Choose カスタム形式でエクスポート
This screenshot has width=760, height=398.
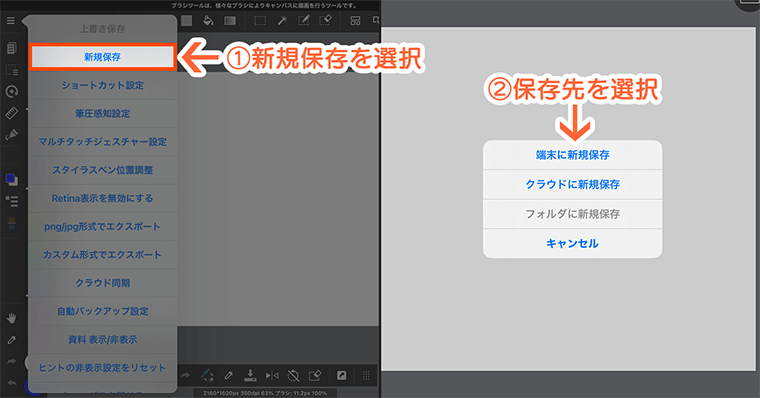(102, 255)
